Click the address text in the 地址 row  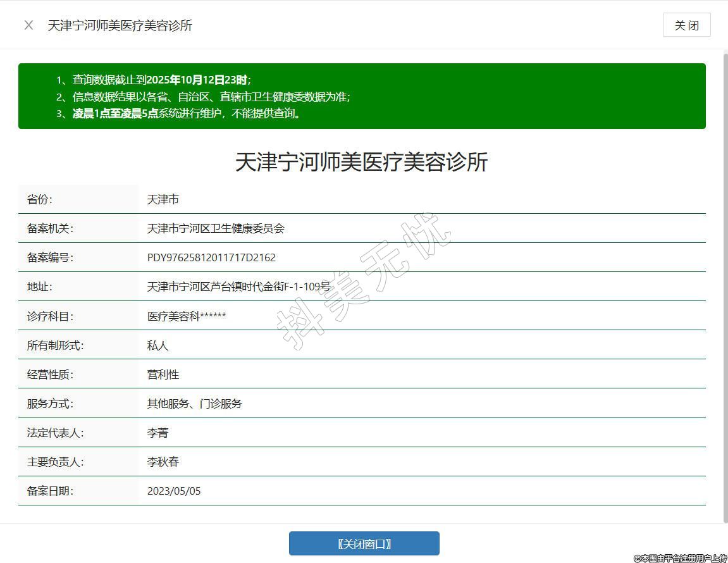point(238,287)
